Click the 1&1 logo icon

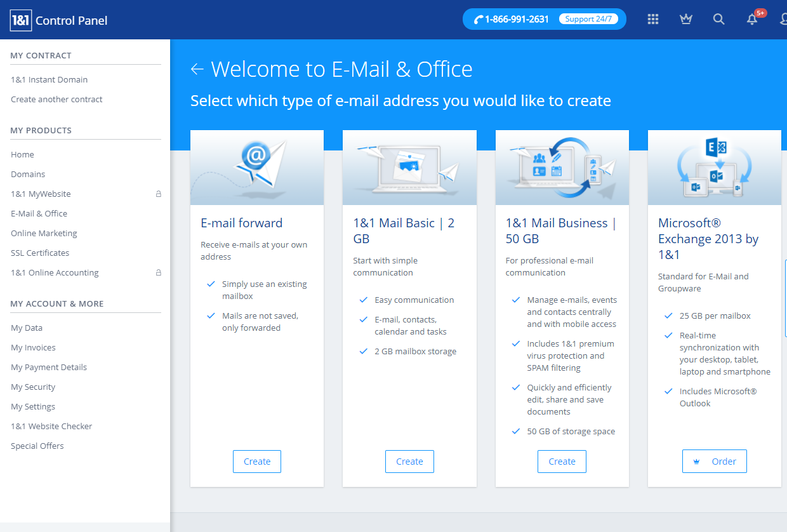[20, 20]
